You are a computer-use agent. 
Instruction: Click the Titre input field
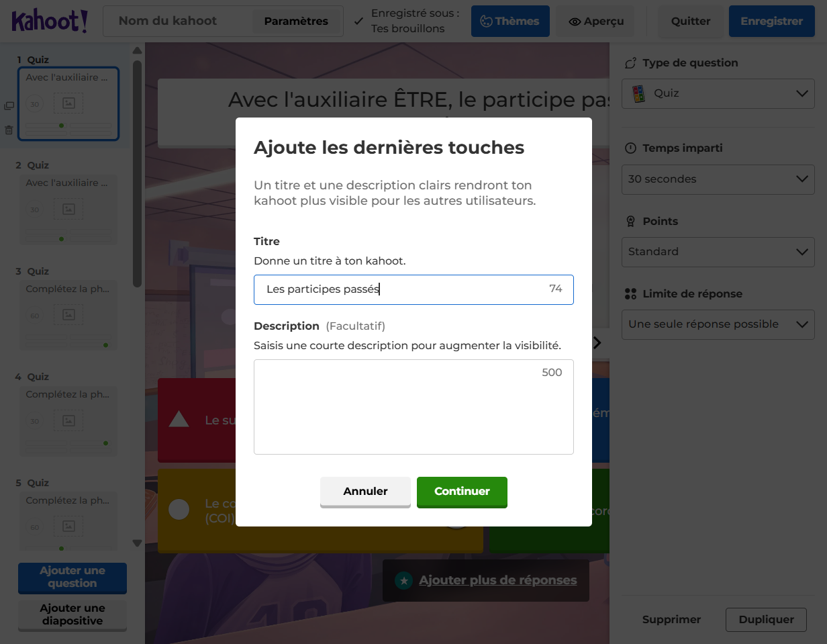[413, 289]
